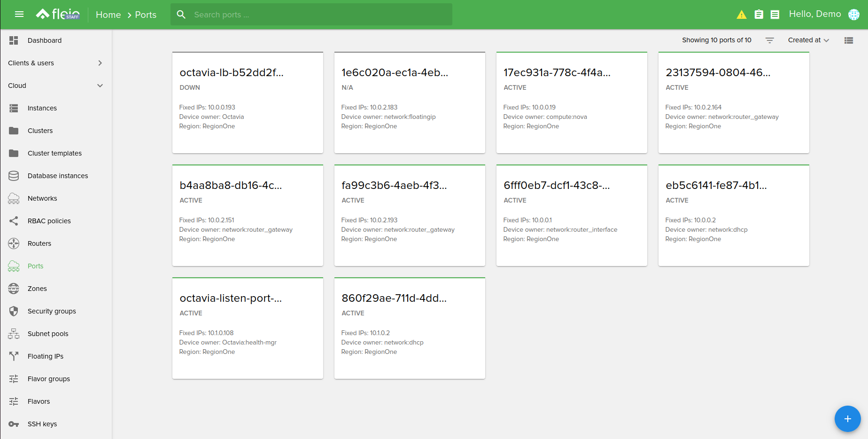Collapse the Cloud section chevron

click(100, 86)
